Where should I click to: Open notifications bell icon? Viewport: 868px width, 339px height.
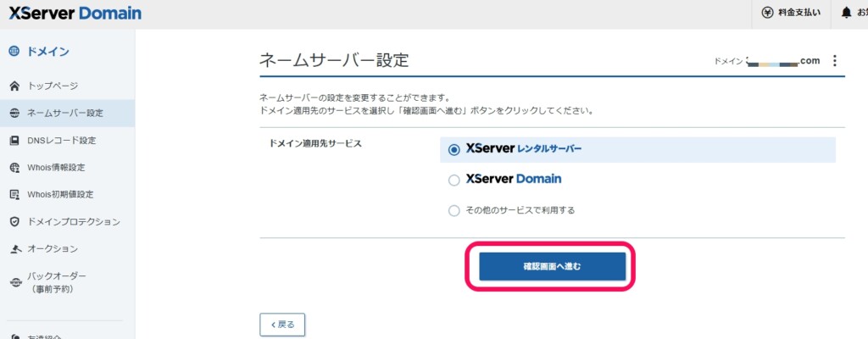846,13
